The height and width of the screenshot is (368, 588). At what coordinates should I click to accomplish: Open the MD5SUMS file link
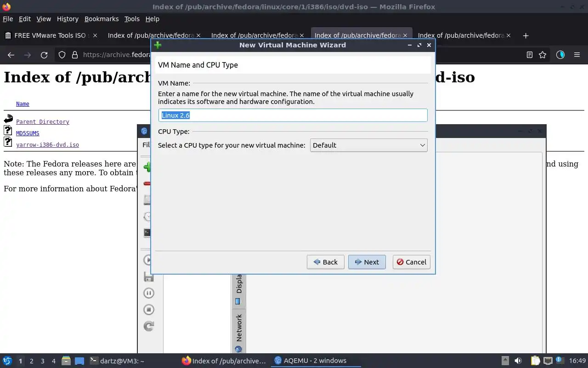point(28,133)
